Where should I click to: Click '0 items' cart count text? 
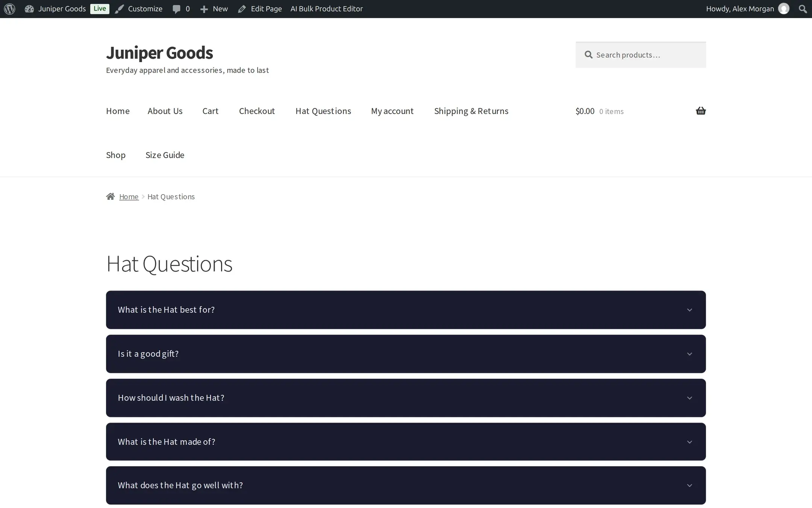pos(611,111)
